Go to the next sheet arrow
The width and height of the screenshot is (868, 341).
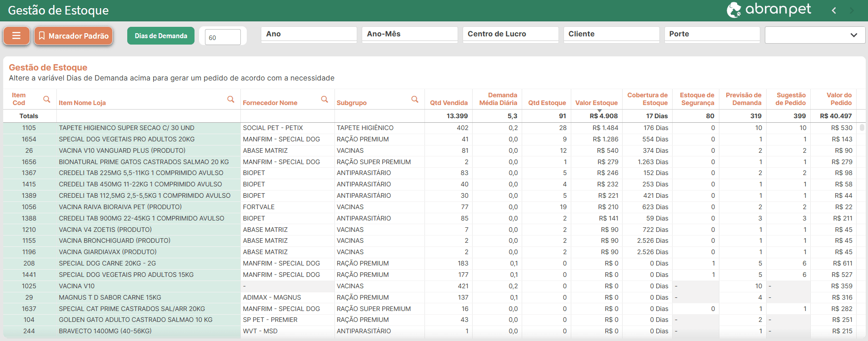pyautogui.click(x=852, y=10)
